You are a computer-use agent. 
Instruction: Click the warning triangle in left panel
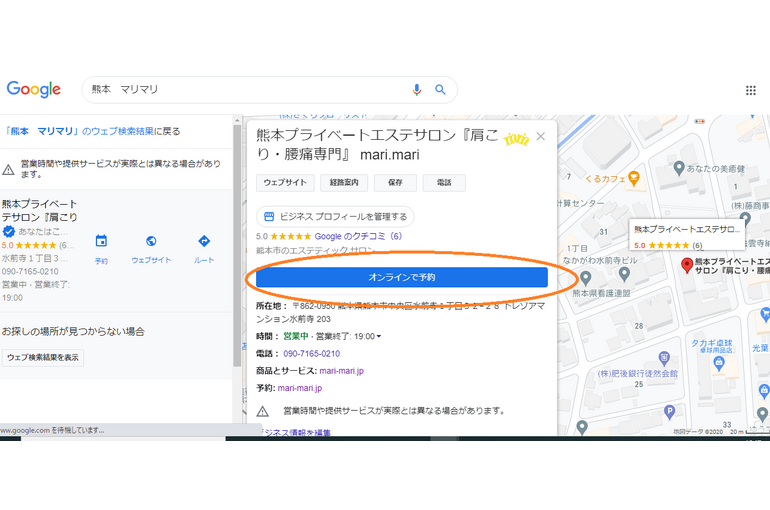click(x=8, y=170)
